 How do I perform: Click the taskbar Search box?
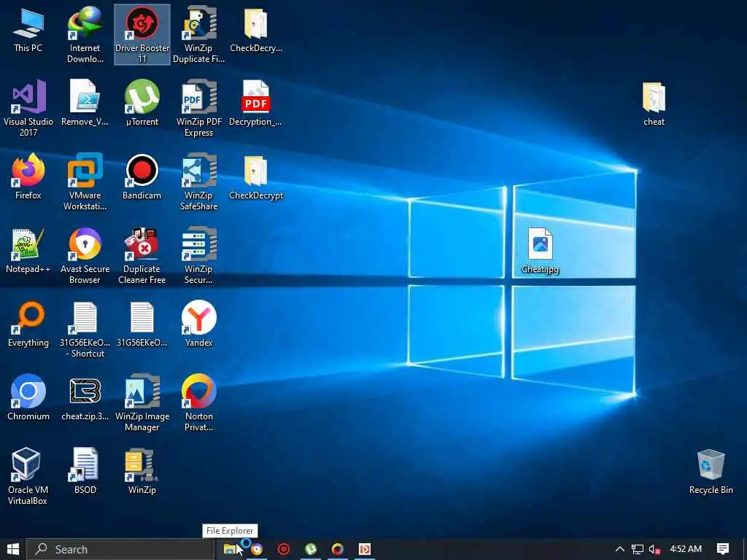120,549
